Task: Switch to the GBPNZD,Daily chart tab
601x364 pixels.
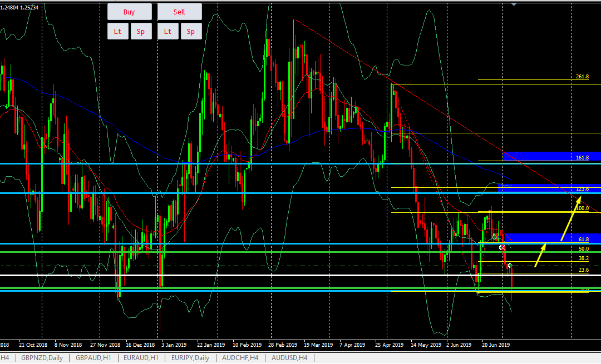Action: (42, 358)
